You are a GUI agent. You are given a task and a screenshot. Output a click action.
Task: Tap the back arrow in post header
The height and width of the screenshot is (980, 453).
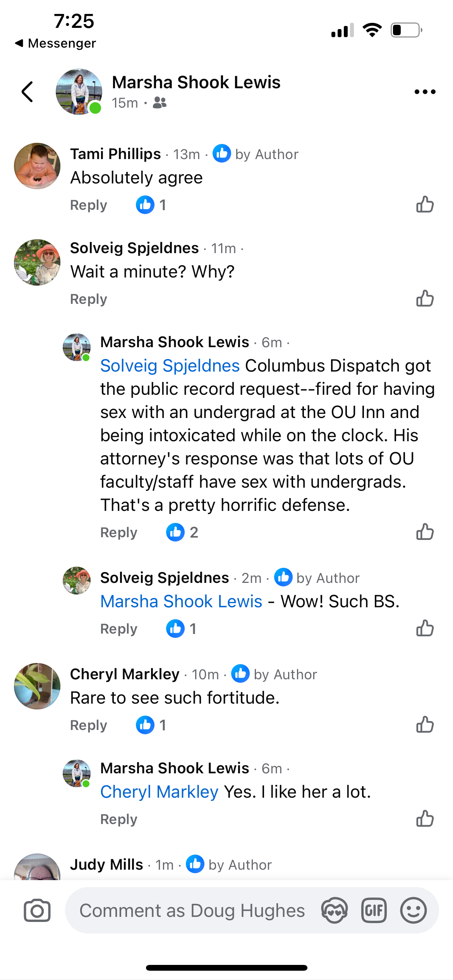click(27, 92)
